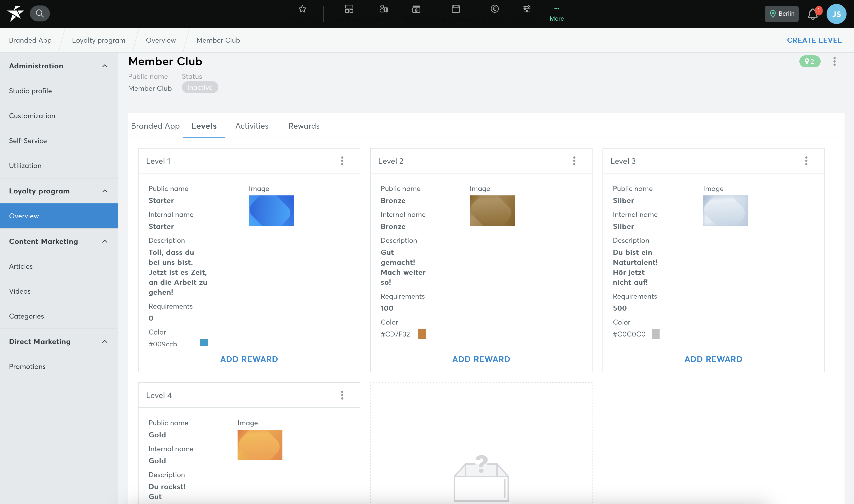
Task: Switch to the Activities tab
Action: 252,126
